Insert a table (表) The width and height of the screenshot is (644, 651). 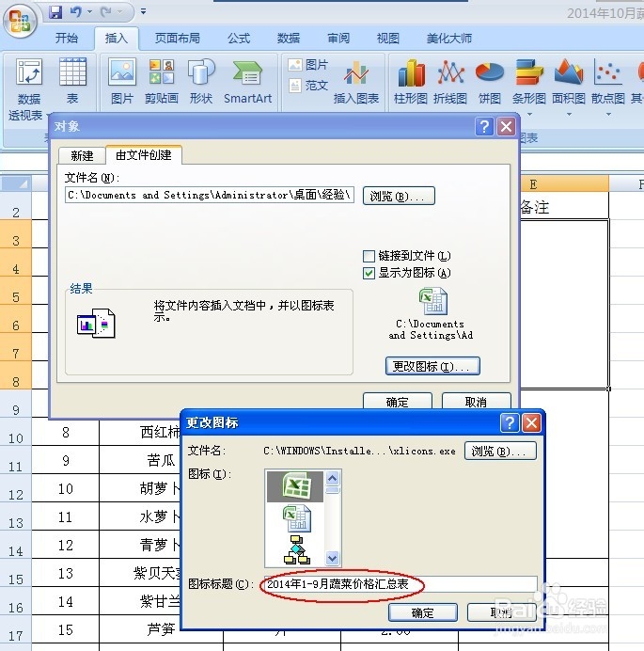[72, 81]
